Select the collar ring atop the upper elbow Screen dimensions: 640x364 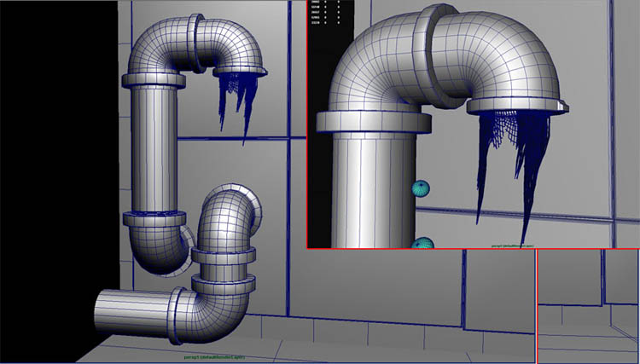point(197,43)
